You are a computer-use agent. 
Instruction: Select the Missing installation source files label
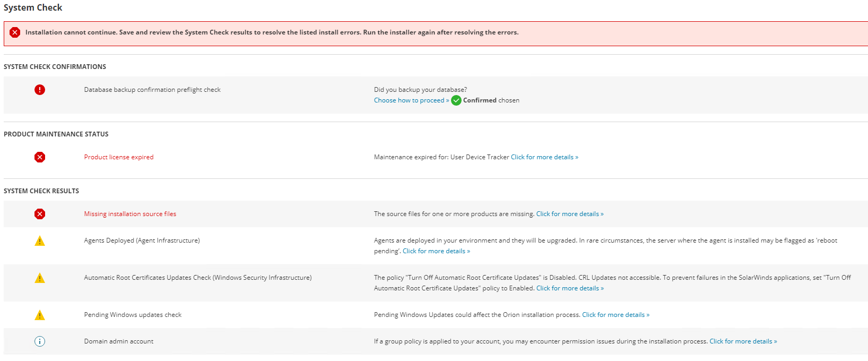(130, 214)
